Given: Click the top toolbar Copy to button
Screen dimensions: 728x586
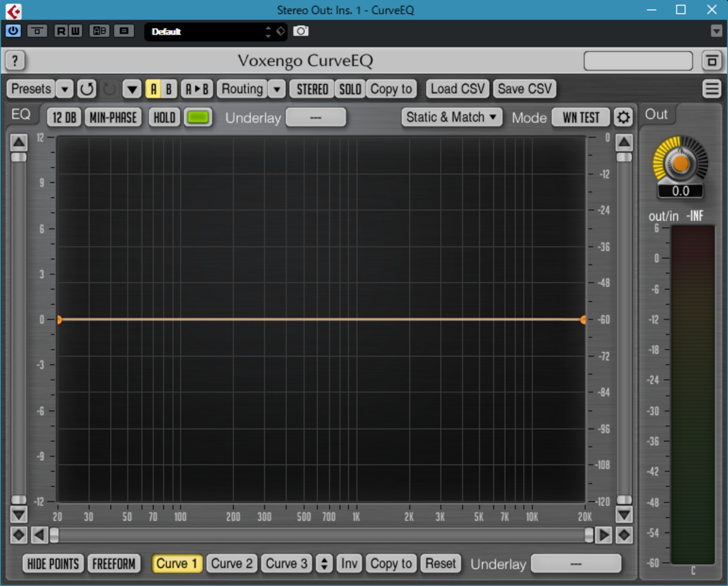Looking at the screenshot, I should click(x=391, y=89).
